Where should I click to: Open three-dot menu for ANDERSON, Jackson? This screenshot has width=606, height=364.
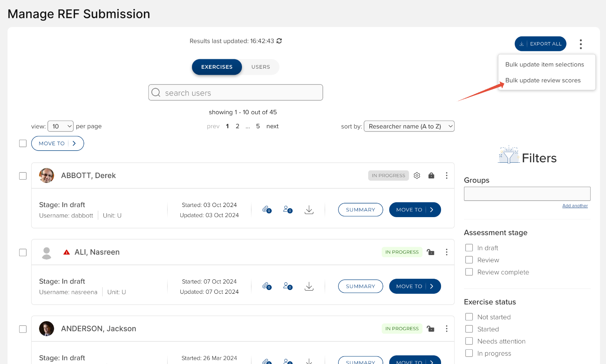pyautogui.click(x=446, y=329)
